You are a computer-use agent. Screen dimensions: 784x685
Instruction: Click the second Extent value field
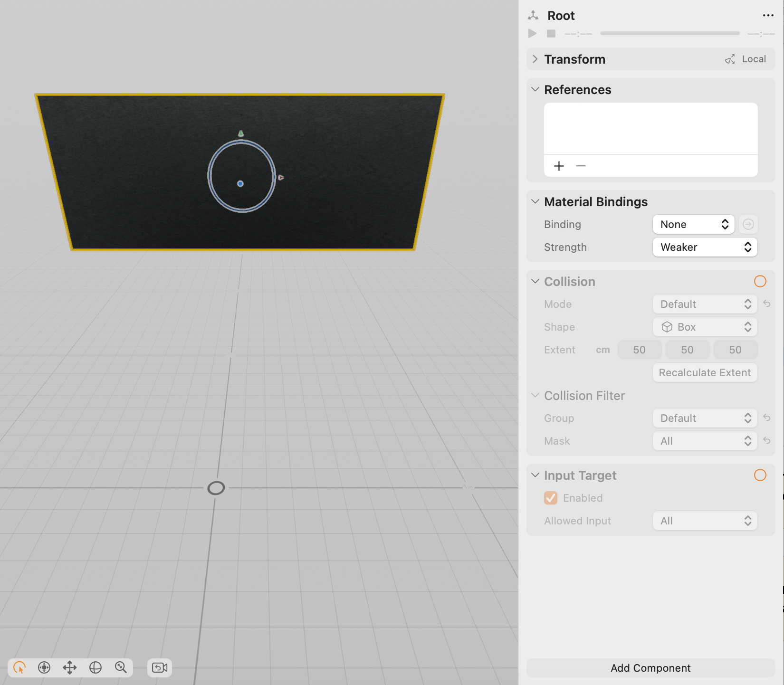pos(687,350)
